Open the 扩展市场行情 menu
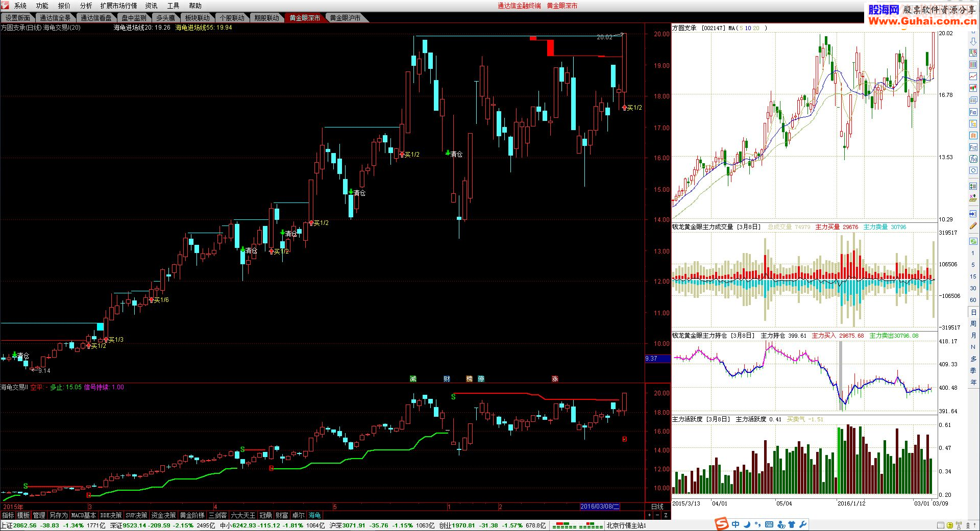Viewport: 980px width, 531px height. (119, 6)
